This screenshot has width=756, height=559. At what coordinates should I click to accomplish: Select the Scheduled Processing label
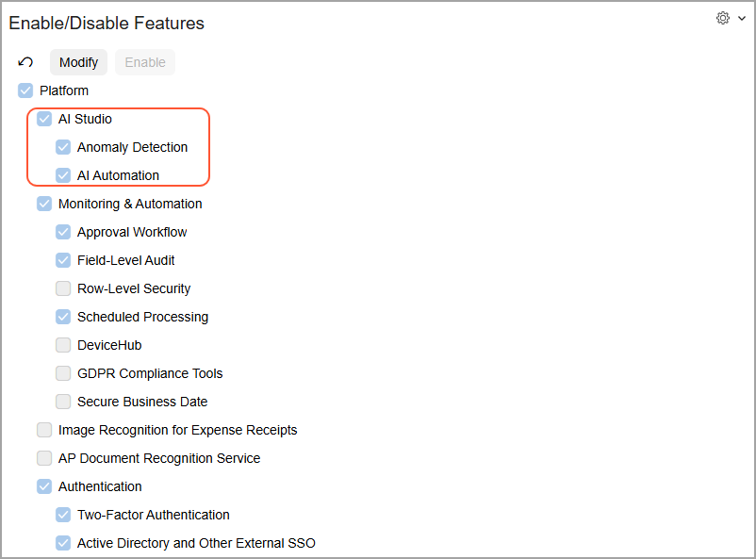pyautogui.click(x=142, y=317)
